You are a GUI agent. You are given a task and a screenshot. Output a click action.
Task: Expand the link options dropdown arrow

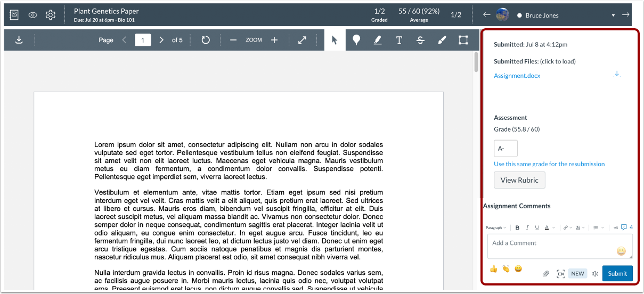pos(570,228)
